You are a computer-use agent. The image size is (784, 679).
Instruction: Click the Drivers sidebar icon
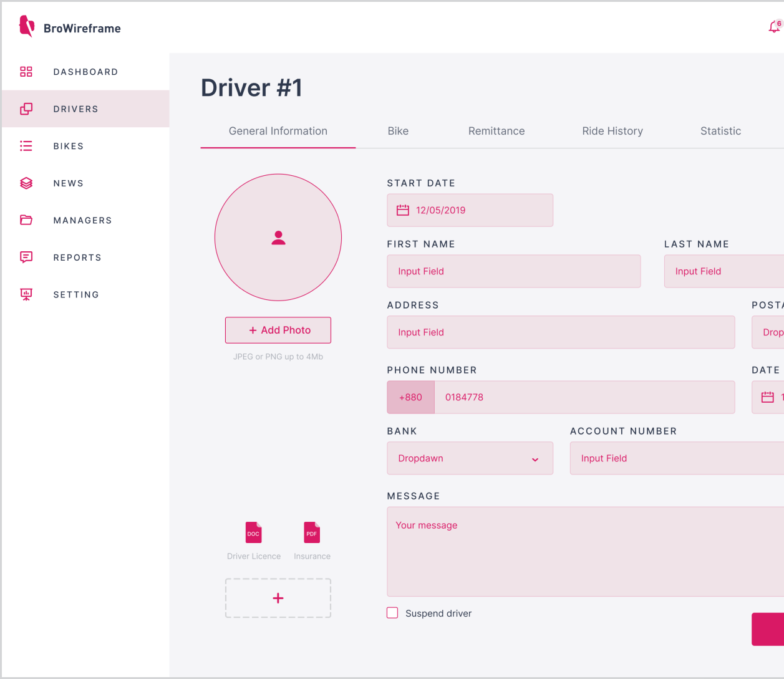tap(26, 109)
